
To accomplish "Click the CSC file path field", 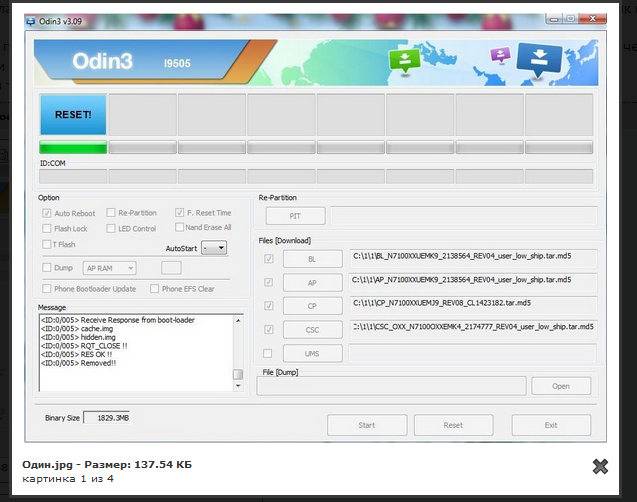I will pos(473,329).
